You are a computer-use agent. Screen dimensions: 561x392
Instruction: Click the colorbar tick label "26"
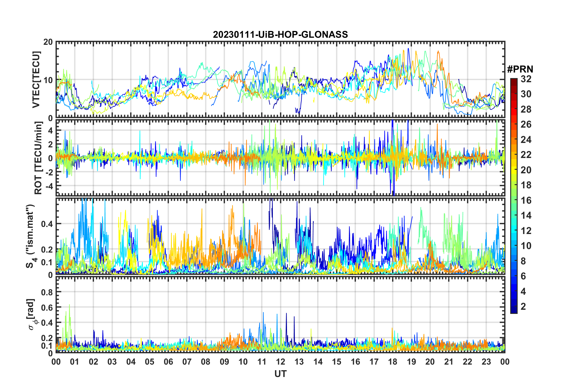pyautogui.click(x=526, y=124)
